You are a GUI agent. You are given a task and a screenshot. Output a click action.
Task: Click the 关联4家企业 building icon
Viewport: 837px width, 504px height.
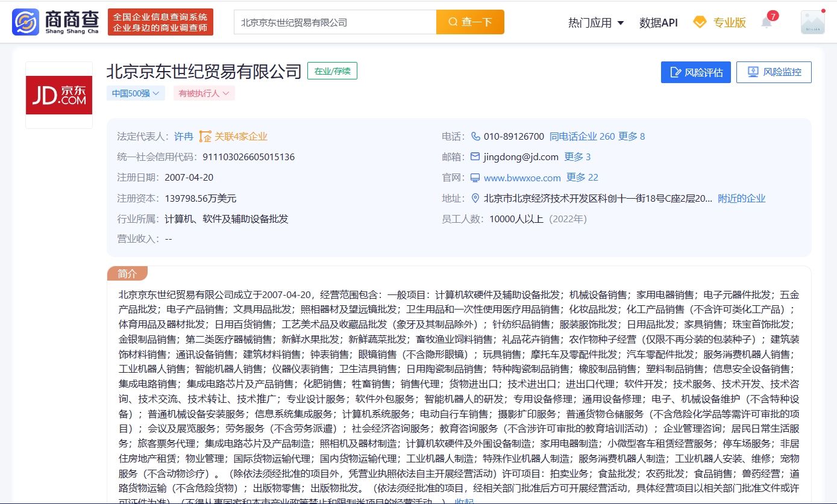click(x=205, y=137)
